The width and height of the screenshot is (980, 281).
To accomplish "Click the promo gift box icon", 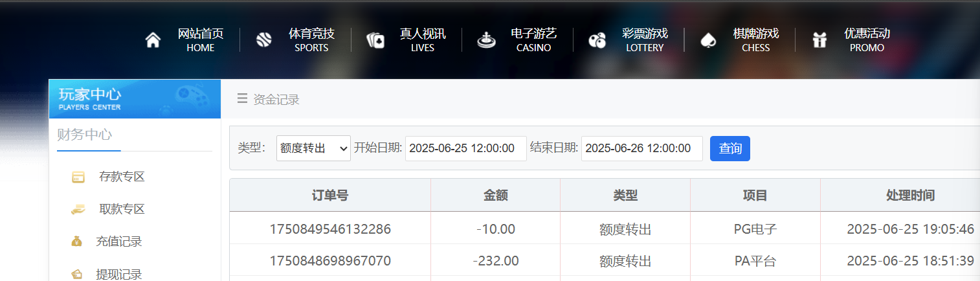I will pyautogui.click(x=819, y=40).
